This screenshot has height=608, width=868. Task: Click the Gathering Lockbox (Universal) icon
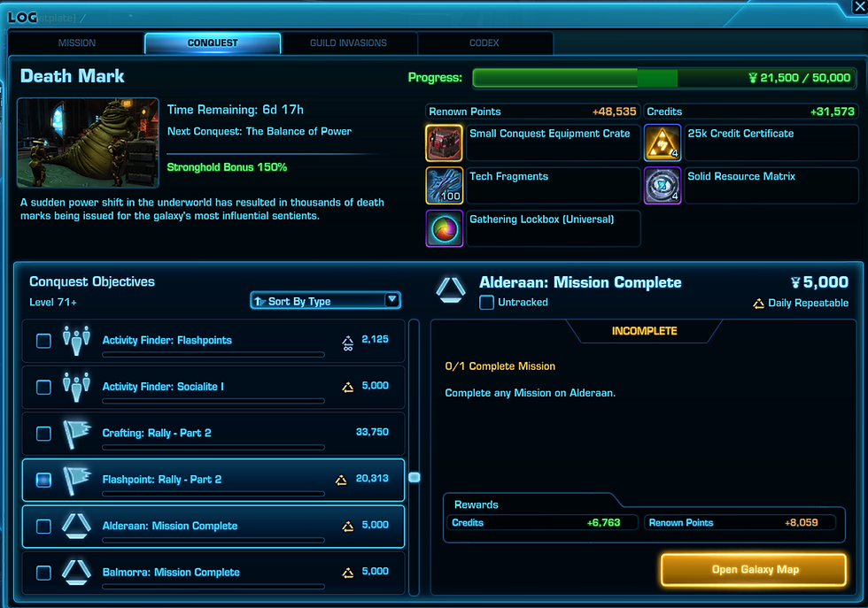pyautogui.click(x=444, y=228)
